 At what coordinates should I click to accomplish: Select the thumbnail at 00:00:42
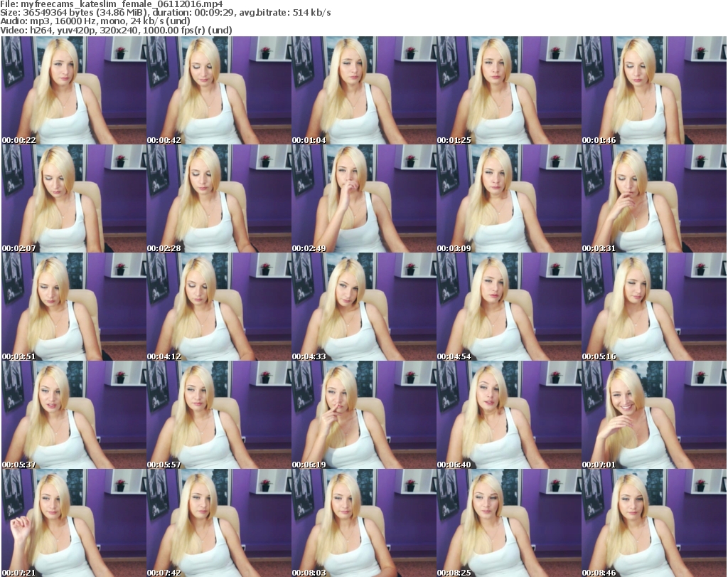tap(218, 91)
